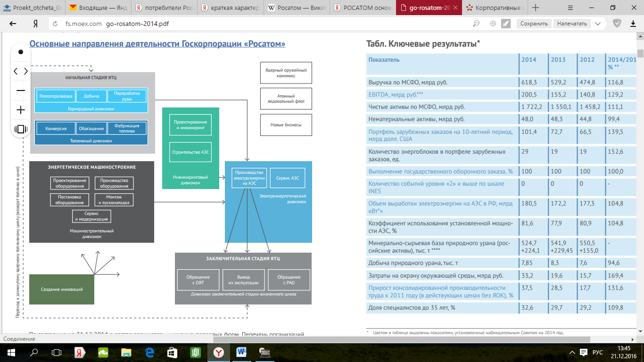The width and height of the screenshot is (644, 362).
Task: Switch to Word on taskbar
Action: point(241,352)
